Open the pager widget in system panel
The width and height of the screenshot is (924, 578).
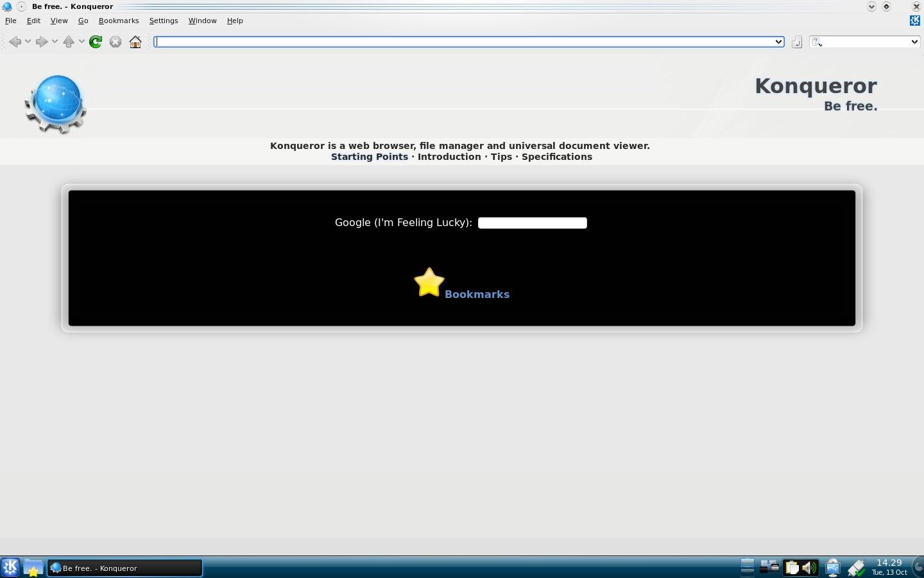(748, 567)
